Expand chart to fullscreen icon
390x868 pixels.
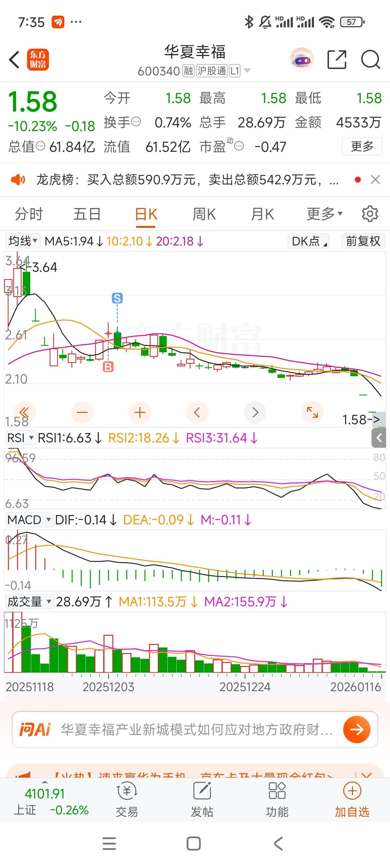click(x=312, y=412)
